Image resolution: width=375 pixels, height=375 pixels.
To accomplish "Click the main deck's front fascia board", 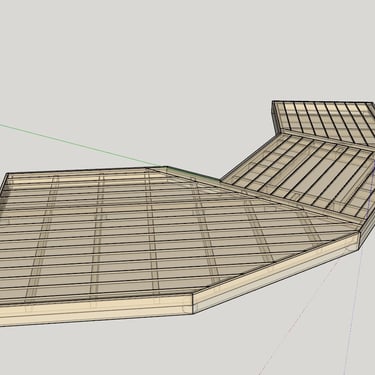I will click(x=96, y=311).
